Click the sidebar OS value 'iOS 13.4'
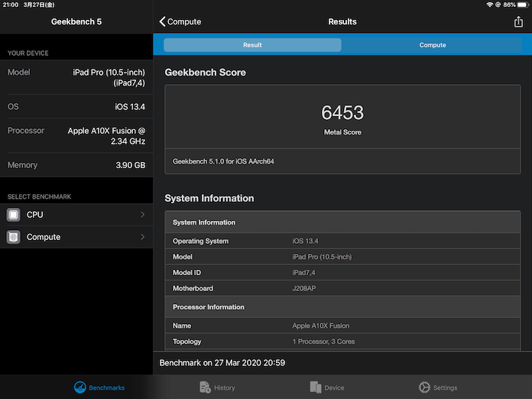 130,107
